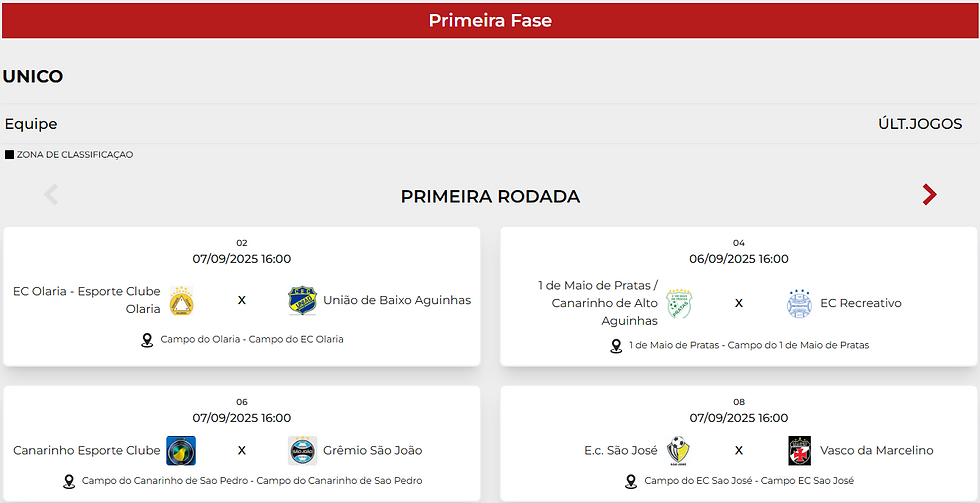Image resolution: width=980 pixels, height=503 pixels.
Task: Go to the next round with right arrow
Action: point(929,195)
